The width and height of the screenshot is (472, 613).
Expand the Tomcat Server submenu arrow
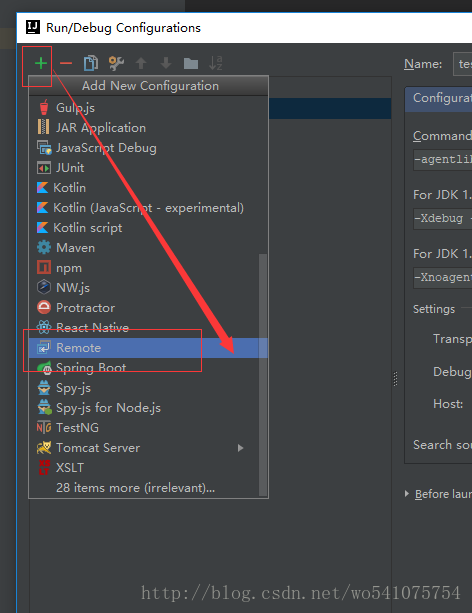[x=240, y=448]
